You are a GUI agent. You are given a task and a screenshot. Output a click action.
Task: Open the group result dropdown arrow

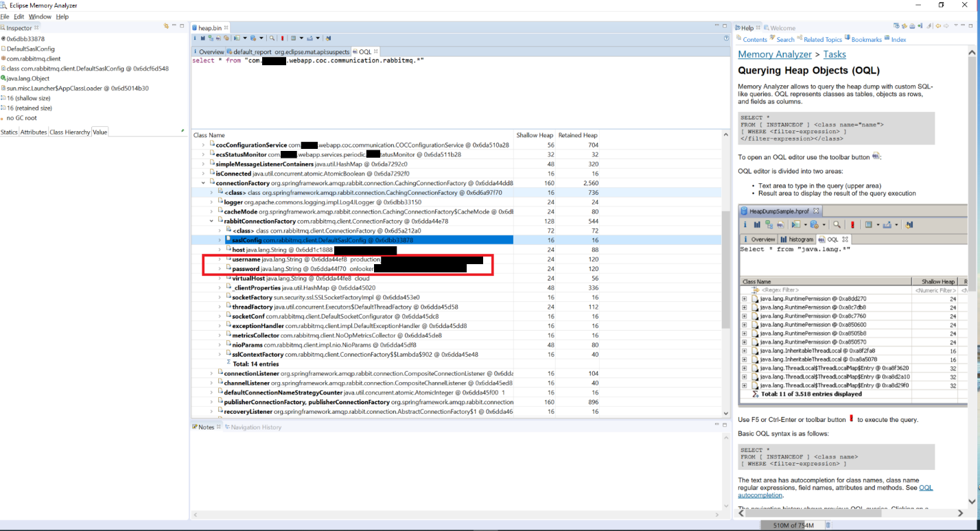pyautogui.click(x=301, y=38)
